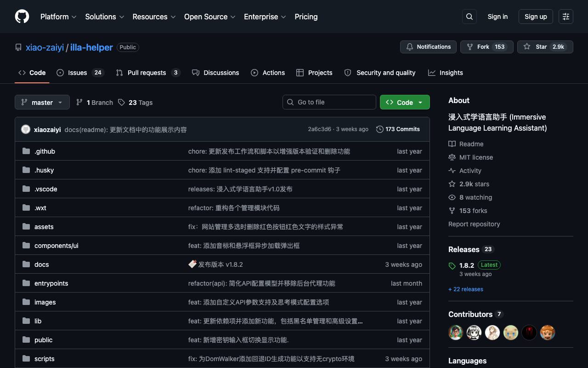Click the images folder icon

click(x=26, y=302)
